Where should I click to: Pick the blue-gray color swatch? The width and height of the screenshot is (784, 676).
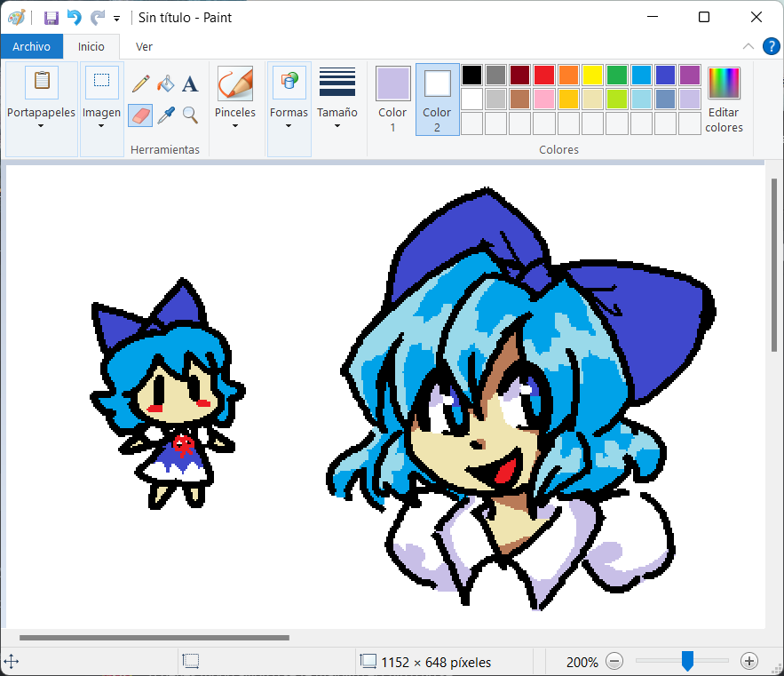pyautogui.click(x=666, y=99)
